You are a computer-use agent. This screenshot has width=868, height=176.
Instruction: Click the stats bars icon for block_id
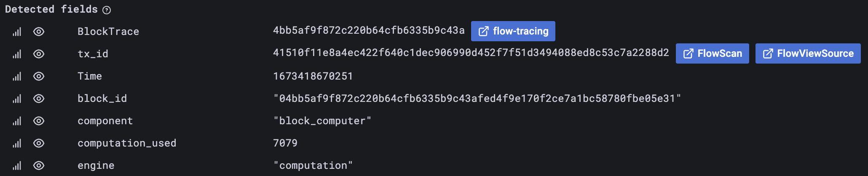pyautogui.click(x=17, y=99)
